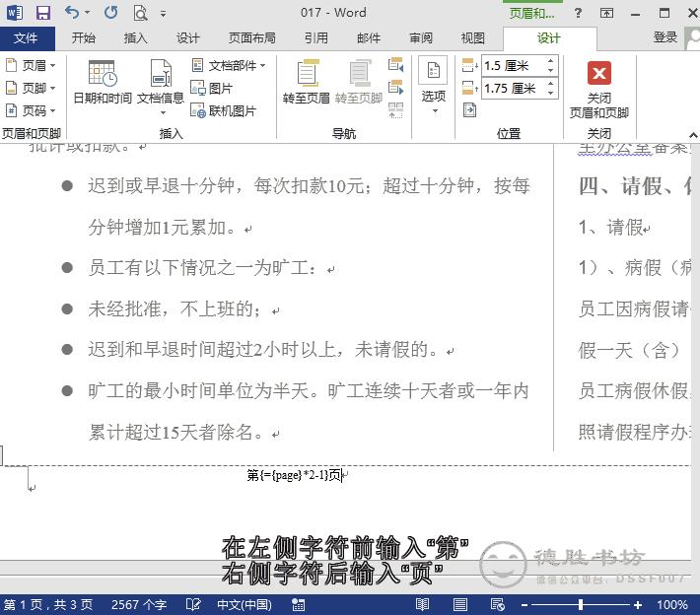Open the 邮件 tab

pyautogui.click(x=369, y=38)
